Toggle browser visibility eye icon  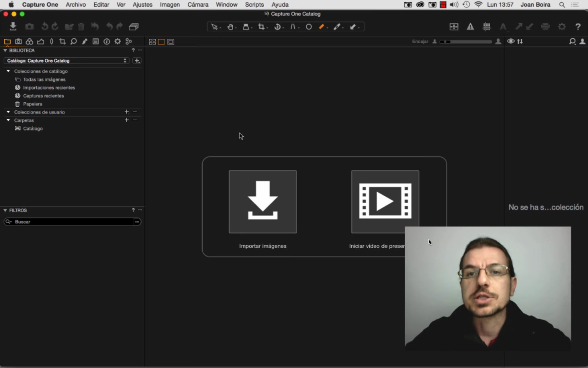pyautogui.click(x=511, y=41)
